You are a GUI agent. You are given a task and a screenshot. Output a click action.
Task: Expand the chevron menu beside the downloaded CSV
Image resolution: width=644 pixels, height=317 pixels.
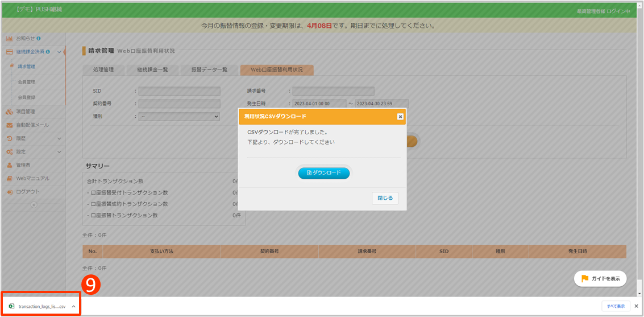[x=73, y=306]
